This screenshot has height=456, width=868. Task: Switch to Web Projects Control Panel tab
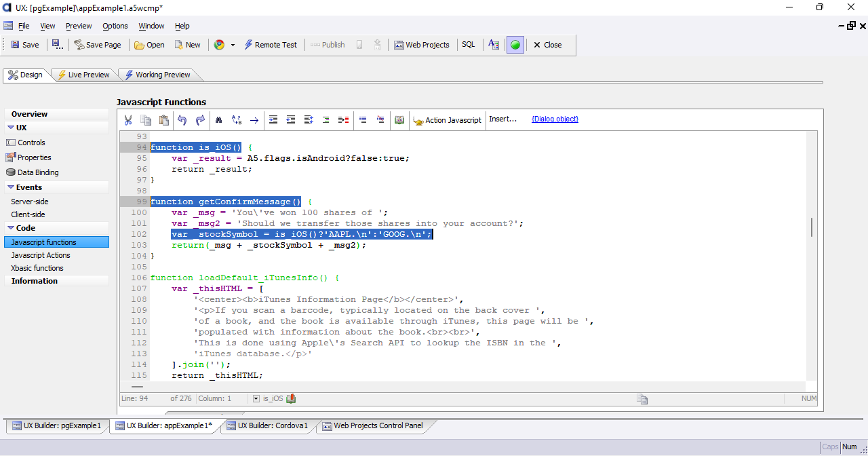pos(373,426)
